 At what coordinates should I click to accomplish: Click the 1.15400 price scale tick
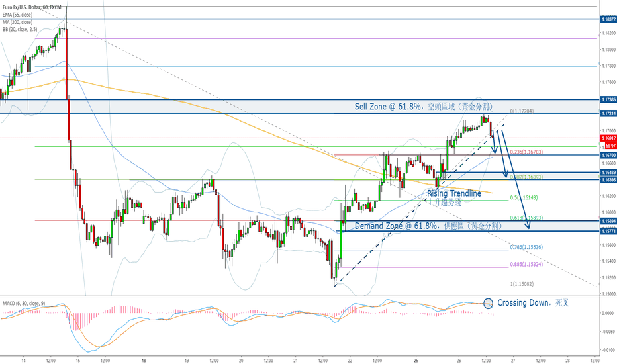coord(609,261)
